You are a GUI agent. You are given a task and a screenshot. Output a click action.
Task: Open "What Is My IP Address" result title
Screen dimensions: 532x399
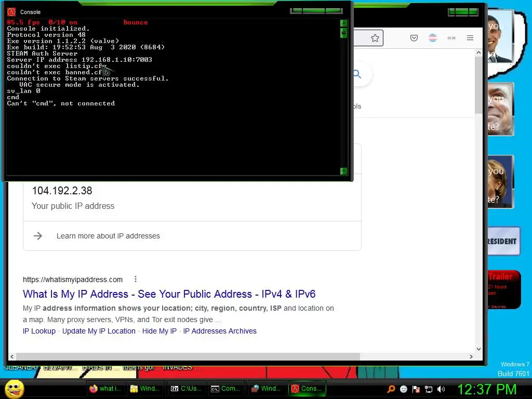[169, 294]
